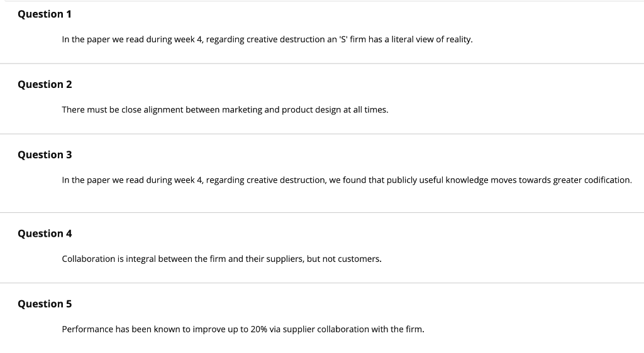Click 'week 4' in Question 1 text

pos(188,40)
